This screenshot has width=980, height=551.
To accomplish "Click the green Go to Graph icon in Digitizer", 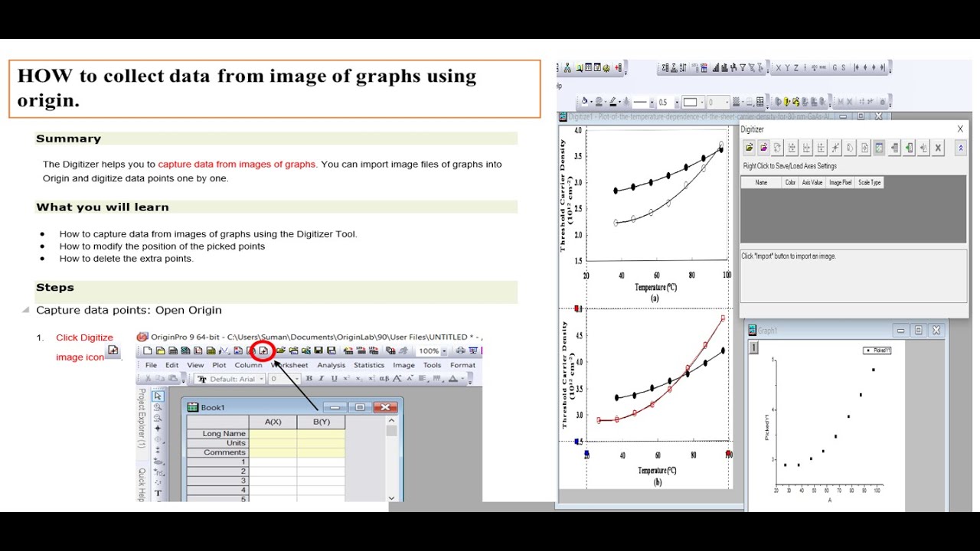I will tap(909, 148).
